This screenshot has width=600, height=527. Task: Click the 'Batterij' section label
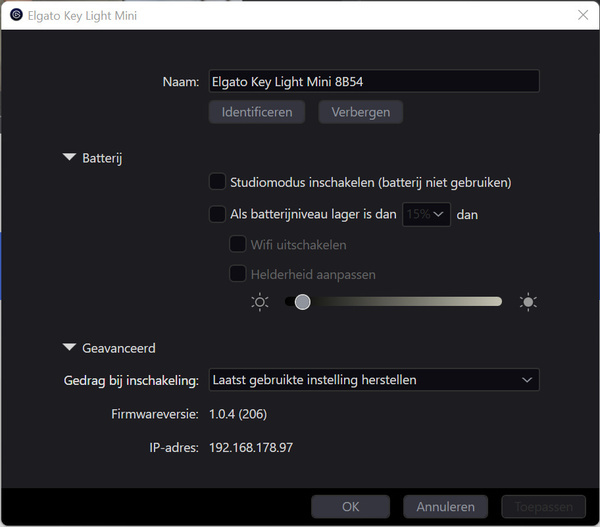point(102,158)
